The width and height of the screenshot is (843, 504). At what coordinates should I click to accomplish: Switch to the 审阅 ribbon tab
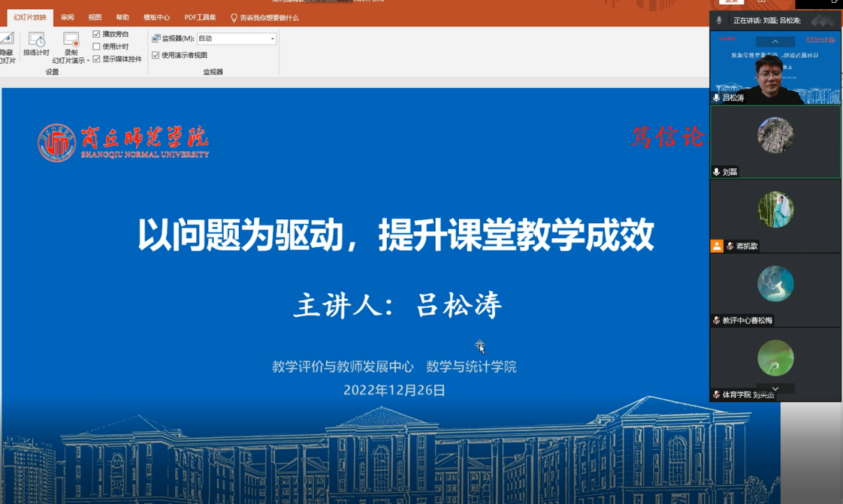click(x=67, y=17)
